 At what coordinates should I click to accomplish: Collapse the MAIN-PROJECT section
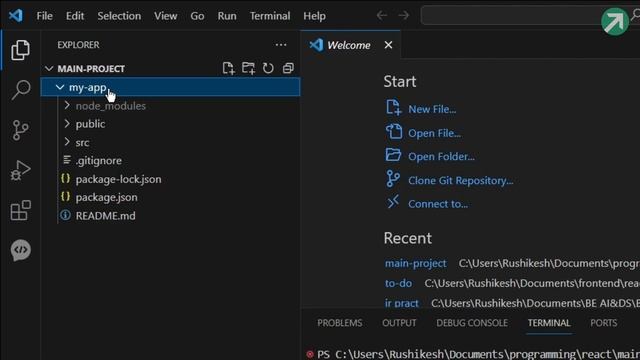[x=49, y=69]
